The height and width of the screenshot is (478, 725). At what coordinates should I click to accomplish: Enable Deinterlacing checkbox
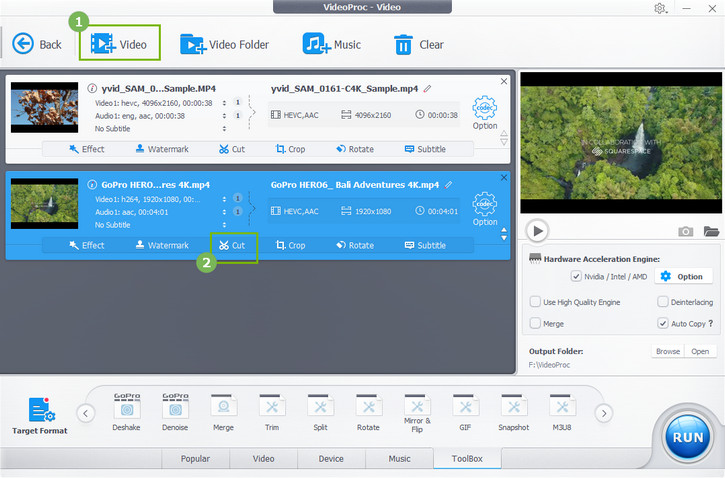[x=663, y=301]
